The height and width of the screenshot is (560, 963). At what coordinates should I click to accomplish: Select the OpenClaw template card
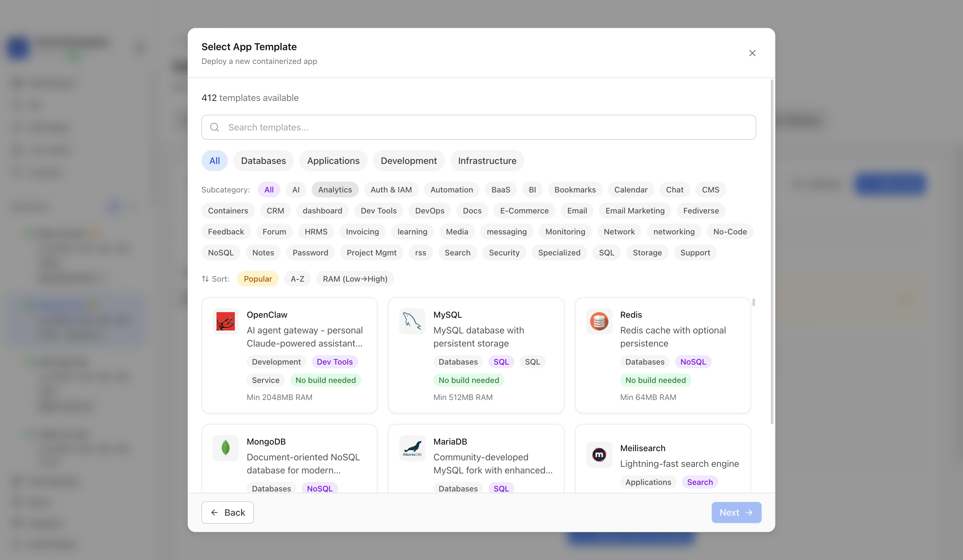point(289,355)
